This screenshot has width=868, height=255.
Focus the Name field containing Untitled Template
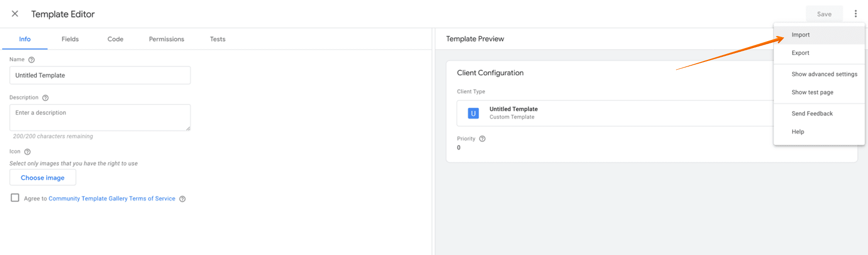pos(100,75)
